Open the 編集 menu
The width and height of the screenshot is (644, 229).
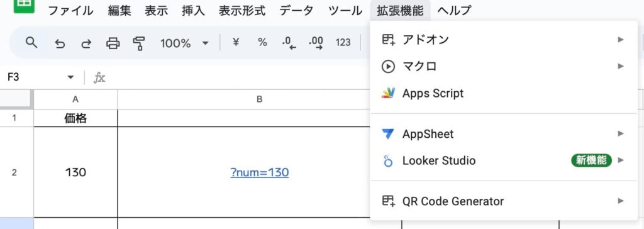click(x=119, y=11)
